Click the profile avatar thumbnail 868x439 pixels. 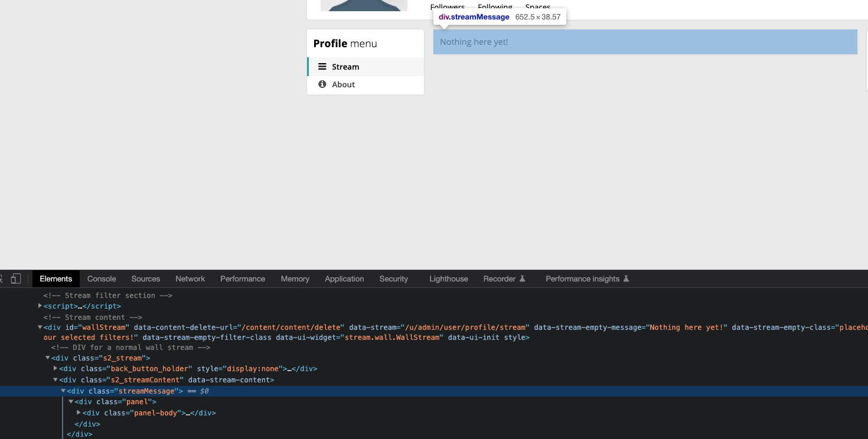pos(364,5)
